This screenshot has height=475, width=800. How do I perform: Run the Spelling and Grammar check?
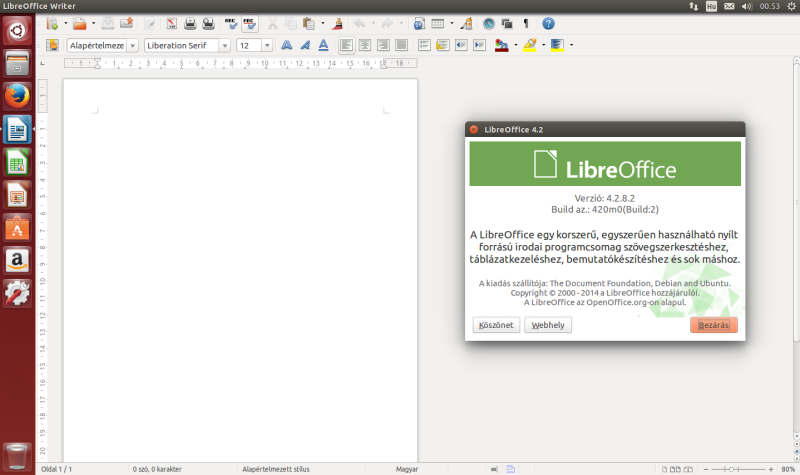pos(231,23)
